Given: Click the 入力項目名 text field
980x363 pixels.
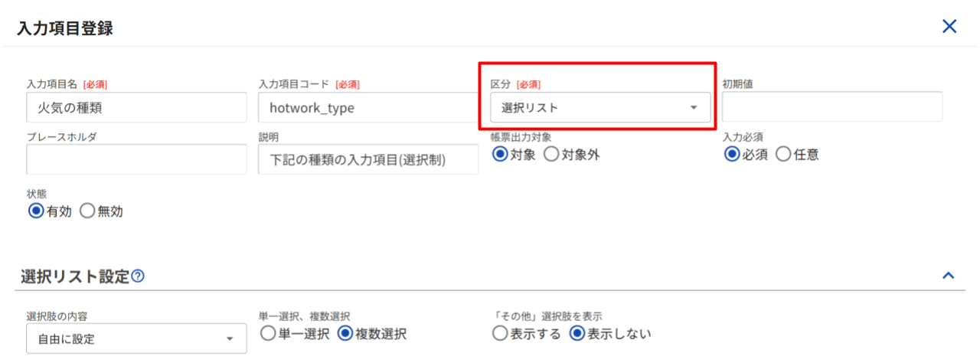Looking at the screenshot, I should click(x=136, y=108).
